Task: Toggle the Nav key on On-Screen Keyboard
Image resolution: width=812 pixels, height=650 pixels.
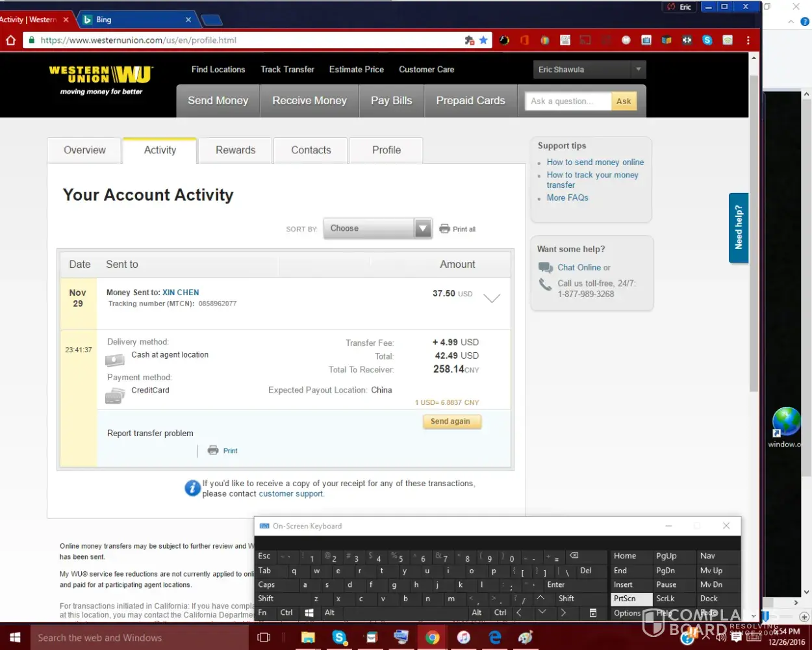Action: [718, 556]
